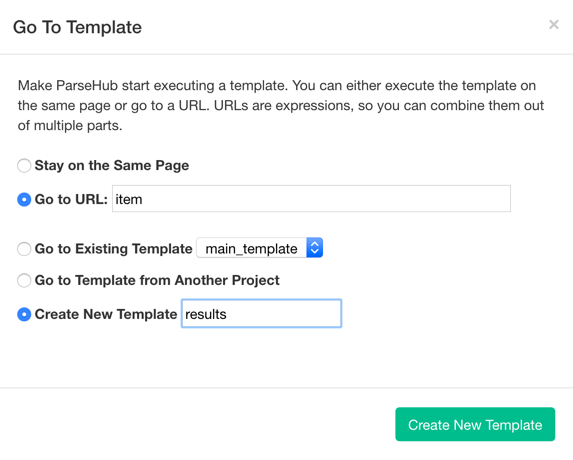573x460 pixels.
Task: Click the Go to Template from Another Project label
Action: 157,281
